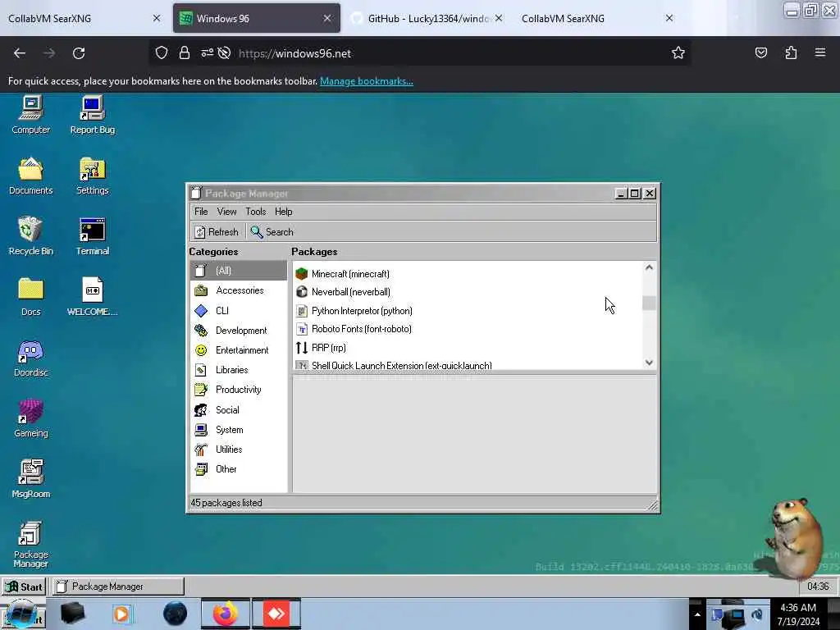Open the Package Manager desktop shortcut
Image resolution: width=840 pixels, height=630 pixels.
(30, 545)
